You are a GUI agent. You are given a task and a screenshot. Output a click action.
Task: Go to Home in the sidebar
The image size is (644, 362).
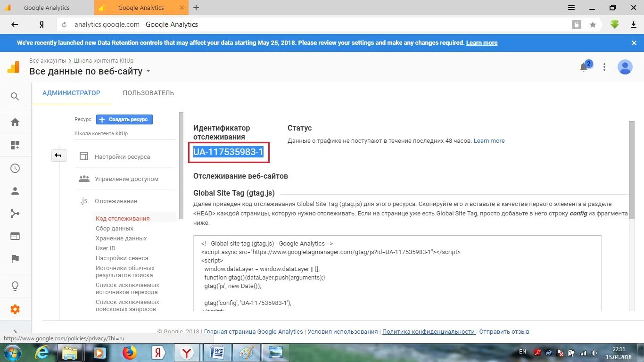click(15, 122)
